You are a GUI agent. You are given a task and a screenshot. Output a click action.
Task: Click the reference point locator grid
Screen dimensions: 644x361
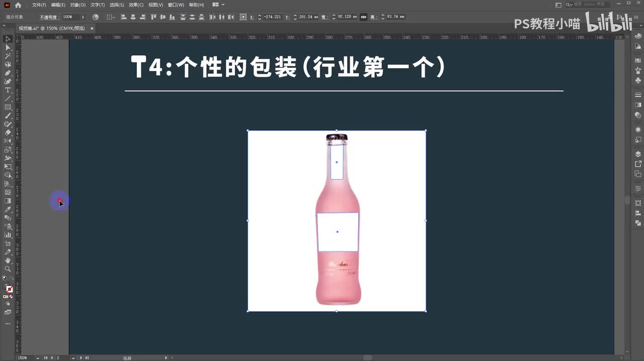point(243,17)
